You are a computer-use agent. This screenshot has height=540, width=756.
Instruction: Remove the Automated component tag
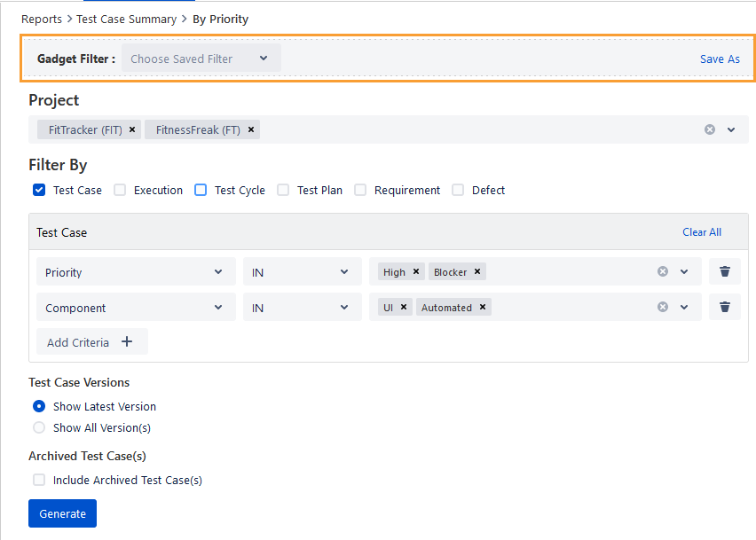[x=483, y=308]
